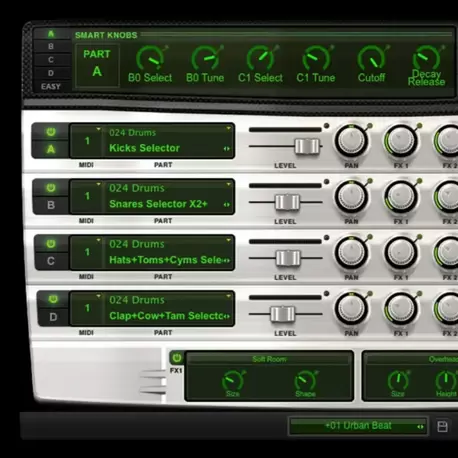Click the PAN knob for part A
The height and width of the screenshot is (458, 458).
pos(351,141)
